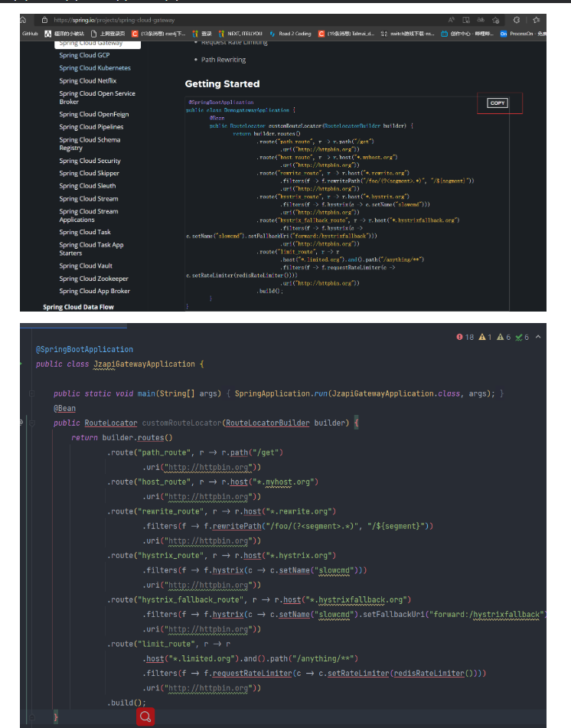Click the "limit_route" string in editor
The width and height of the screenshot is (571, 728).
(x=166, y=644)
